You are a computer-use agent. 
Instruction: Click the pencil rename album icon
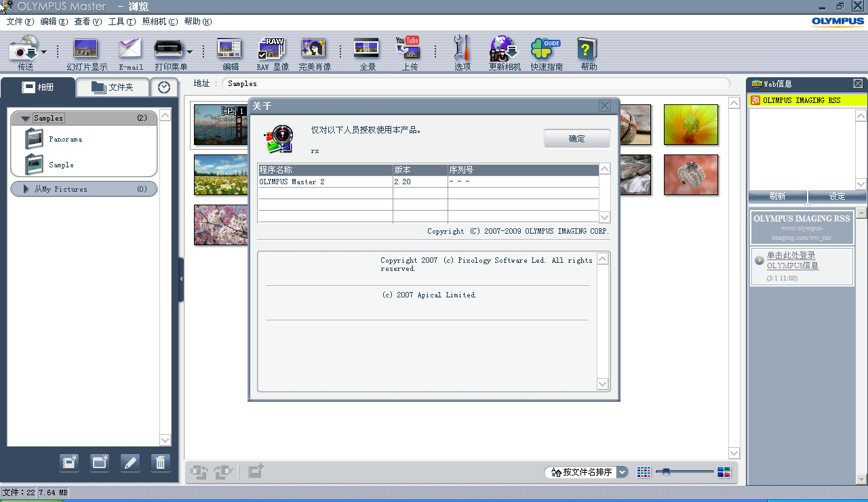(x=130, y=462)
